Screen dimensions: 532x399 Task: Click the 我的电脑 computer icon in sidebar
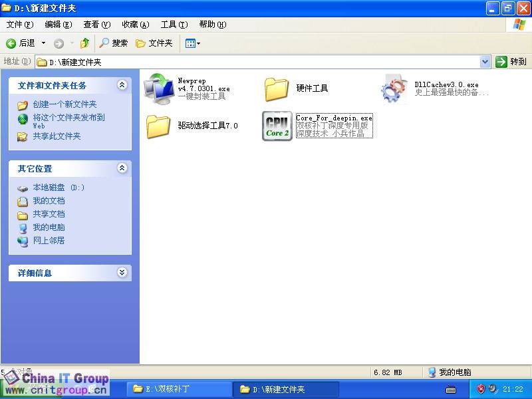(23, 228)
